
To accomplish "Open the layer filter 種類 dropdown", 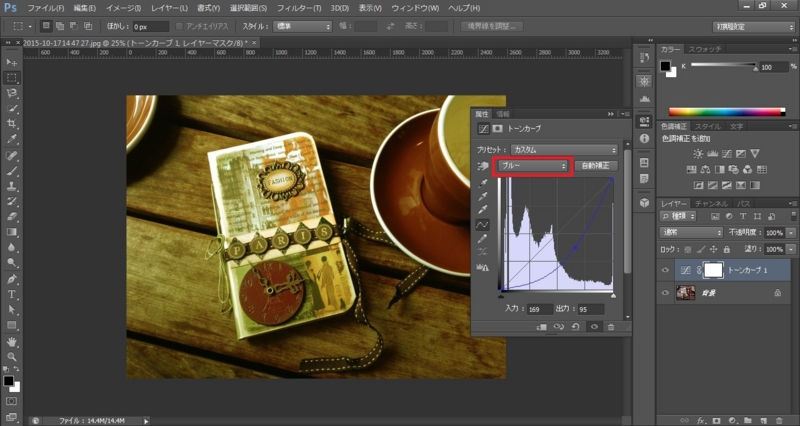I will [678, 216].
